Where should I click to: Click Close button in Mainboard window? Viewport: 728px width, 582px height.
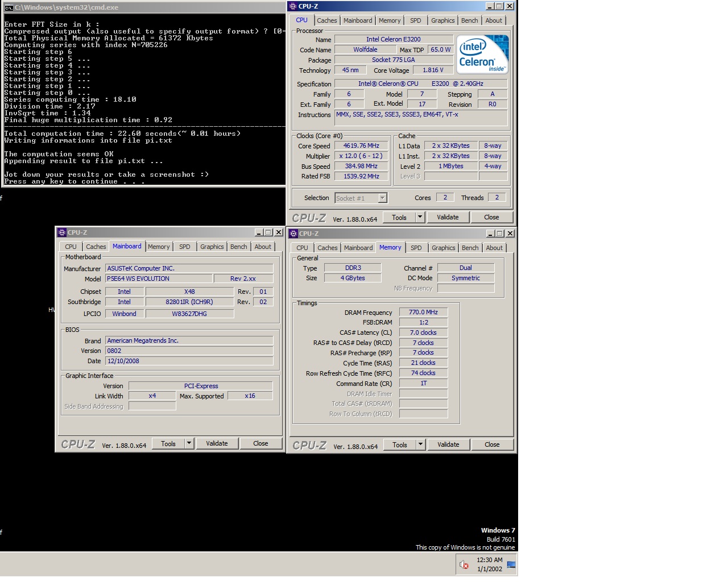260,443
